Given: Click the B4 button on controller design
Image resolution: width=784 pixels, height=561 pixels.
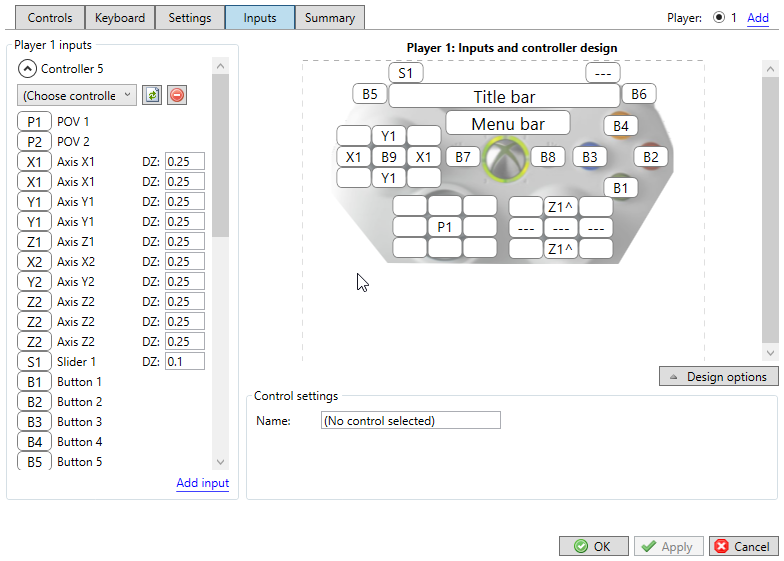Looking at the screenshot, I should (x=621, y=126).
